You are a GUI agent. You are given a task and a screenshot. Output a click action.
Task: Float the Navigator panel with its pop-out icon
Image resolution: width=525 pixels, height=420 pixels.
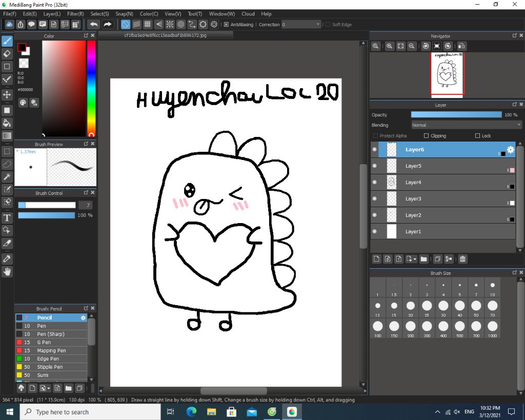(515, 35)
